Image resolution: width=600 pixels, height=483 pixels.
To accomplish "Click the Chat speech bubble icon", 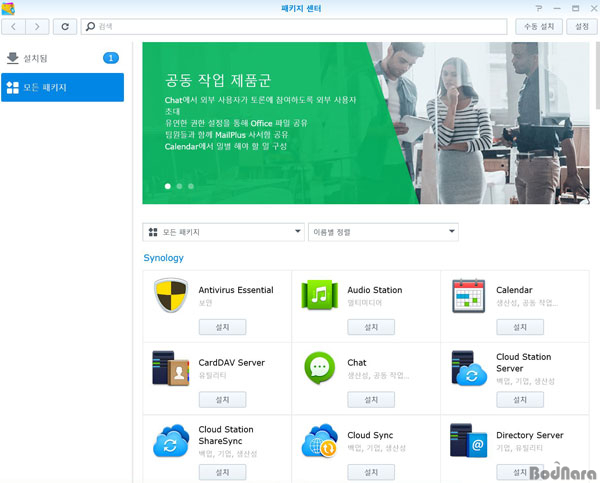I will pos(320,368).
